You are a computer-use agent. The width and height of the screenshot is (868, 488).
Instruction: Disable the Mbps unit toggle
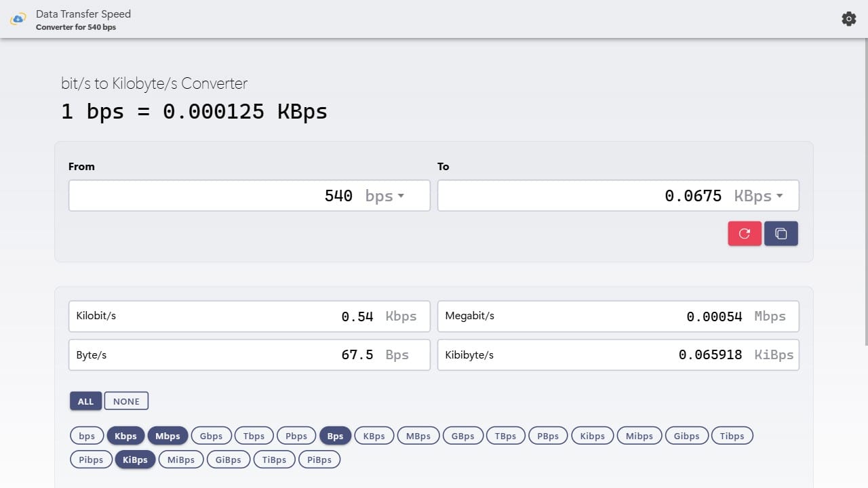pyautogui.click(x=167, y=435)
